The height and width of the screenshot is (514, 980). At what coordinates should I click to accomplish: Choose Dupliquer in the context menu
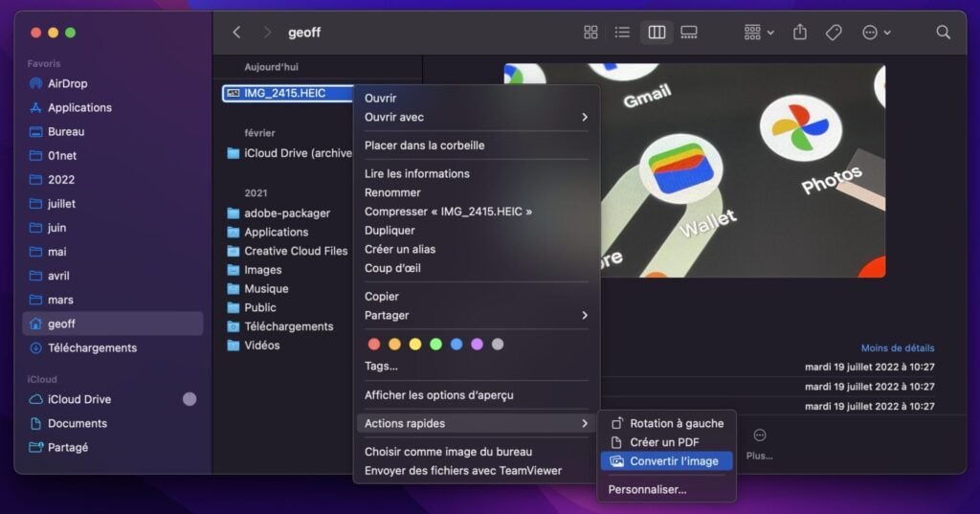(x=477, y=230)
